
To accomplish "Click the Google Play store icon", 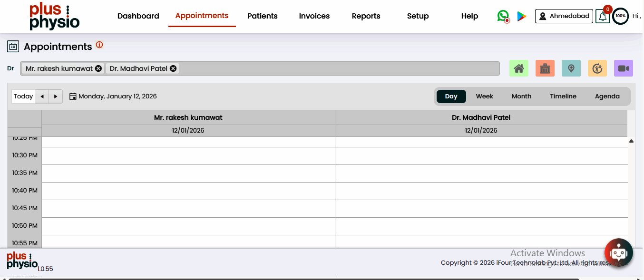I will pyautogui.click(x=522, y=16).
